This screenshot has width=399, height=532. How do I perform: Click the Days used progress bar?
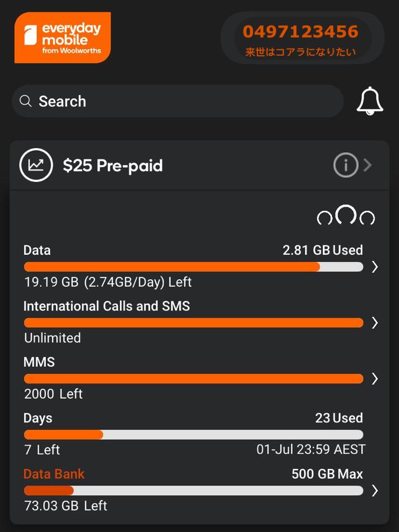tap(193, 435)
